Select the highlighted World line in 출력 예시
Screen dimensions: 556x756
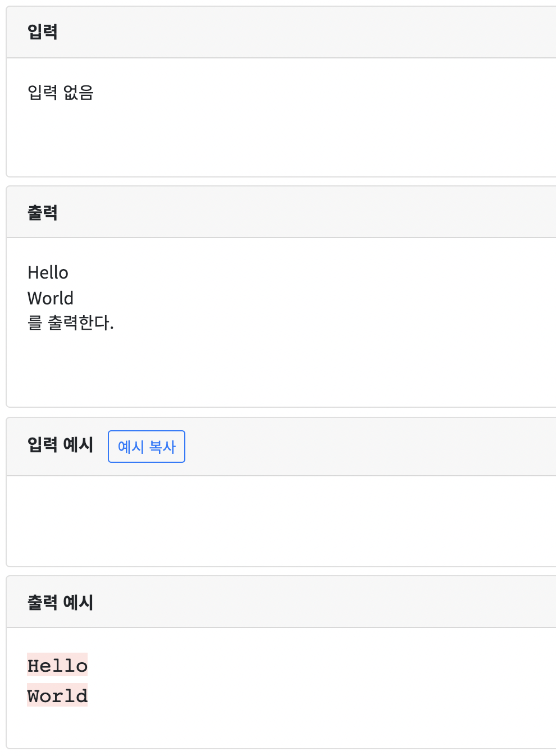point(57,696)
